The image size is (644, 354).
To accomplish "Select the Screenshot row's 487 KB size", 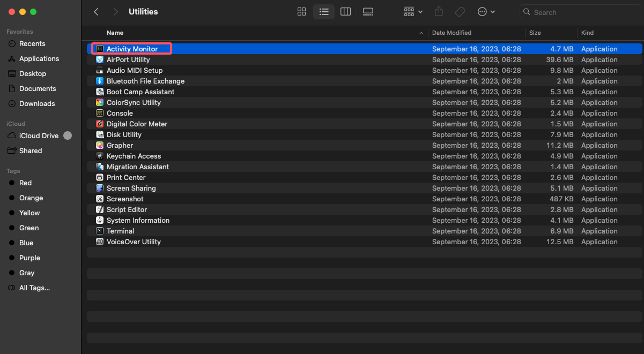I will click(x=561, y=199).
